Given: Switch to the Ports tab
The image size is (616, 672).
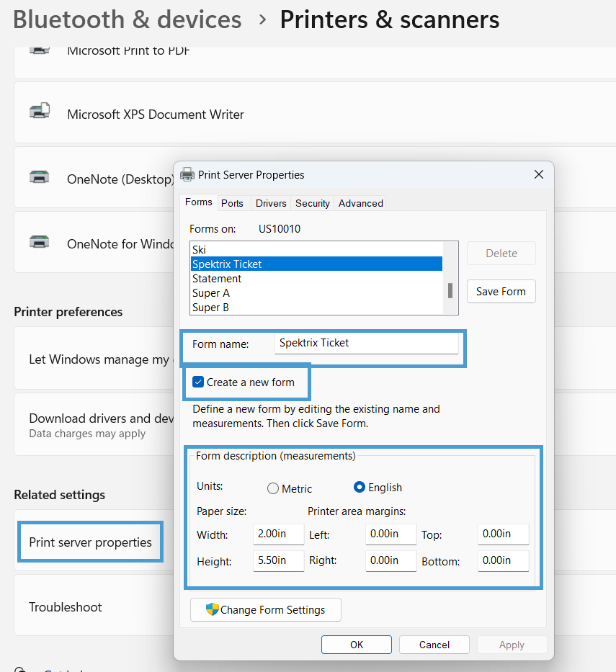Looking at the screenshot, I should (x=233, y=203).
